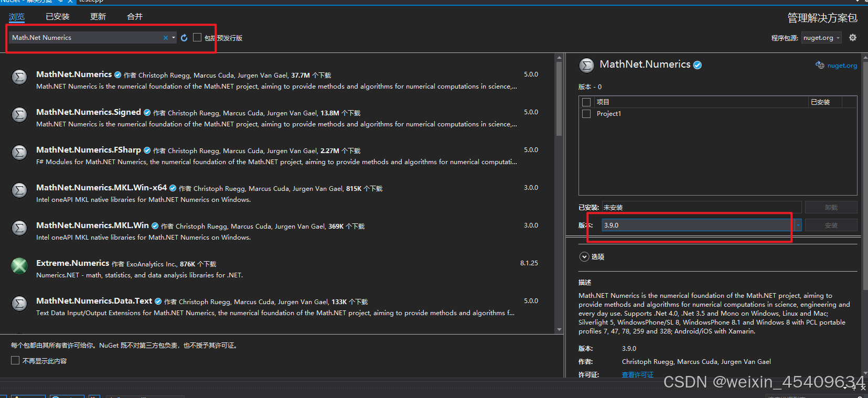This screenshot has height=398, width=868.
Task: Switch to the Installed tab
Action: 58,17
